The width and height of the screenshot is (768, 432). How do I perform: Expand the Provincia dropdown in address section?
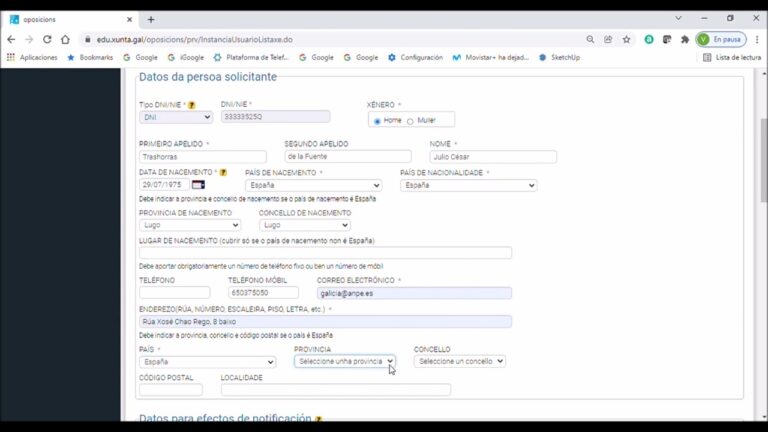344,361
